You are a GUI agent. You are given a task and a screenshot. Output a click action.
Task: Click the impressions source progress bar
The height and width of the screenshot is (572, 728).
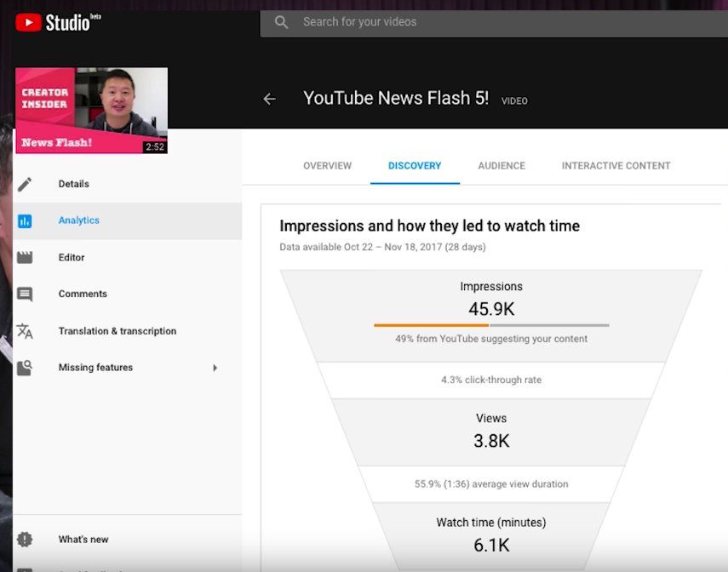click(x=491, y=325)
